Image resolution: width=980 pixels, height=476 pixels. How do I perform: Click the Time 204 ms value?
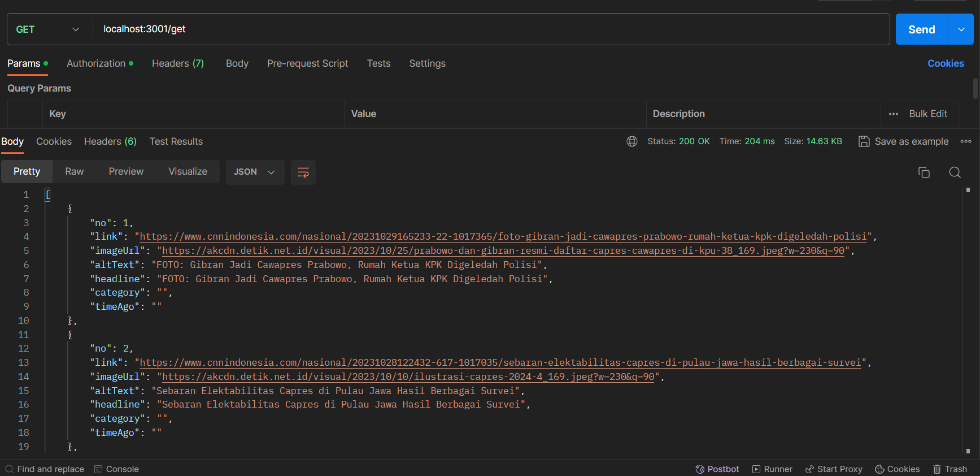pos(759,141)
